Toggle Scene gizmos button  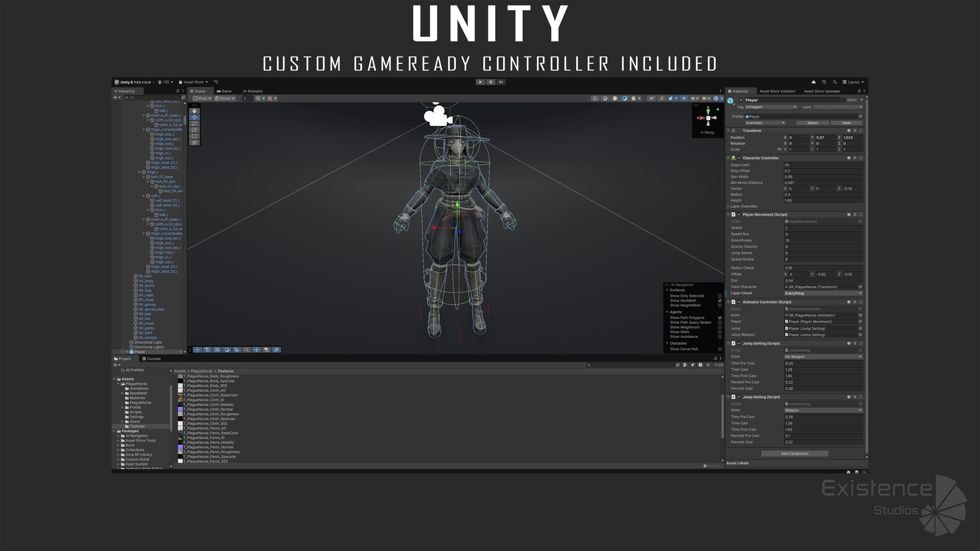(x=716, y=98)
